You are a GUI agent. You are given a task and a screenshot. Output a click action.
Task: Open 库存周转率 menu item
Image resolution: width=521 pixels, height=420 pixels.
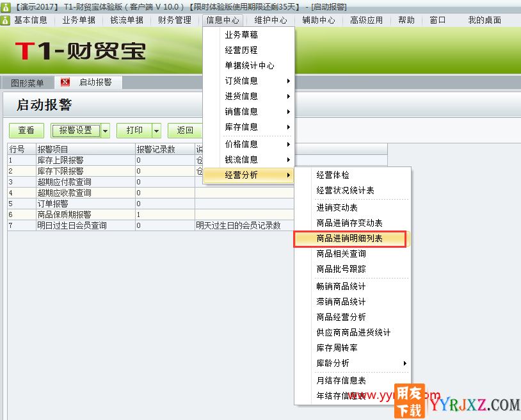353,348
